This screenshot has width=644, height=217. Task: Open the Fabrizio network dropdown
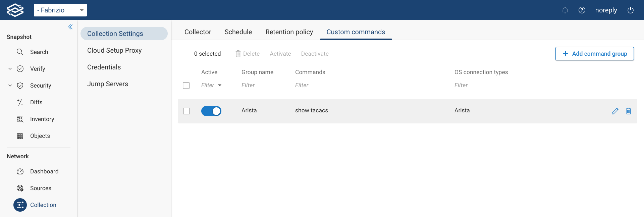pyautogui.click(x=60, y=10)
